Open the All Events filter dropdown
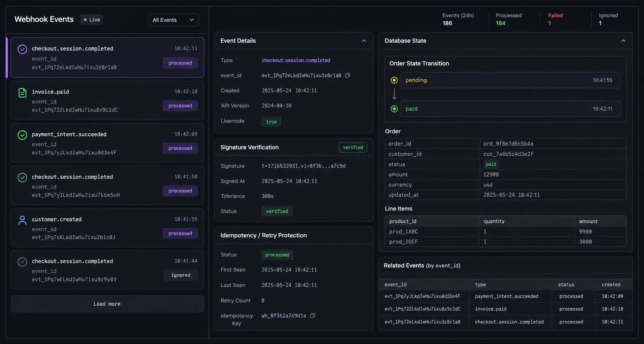The image size is (644, 344). (174, 20)
